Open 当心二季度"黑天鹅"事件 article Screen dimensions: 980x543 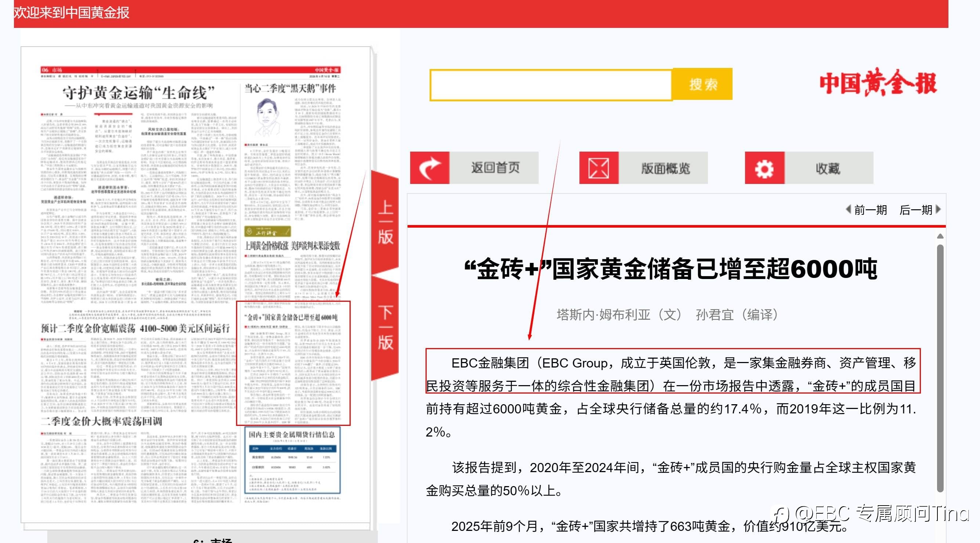290,88
